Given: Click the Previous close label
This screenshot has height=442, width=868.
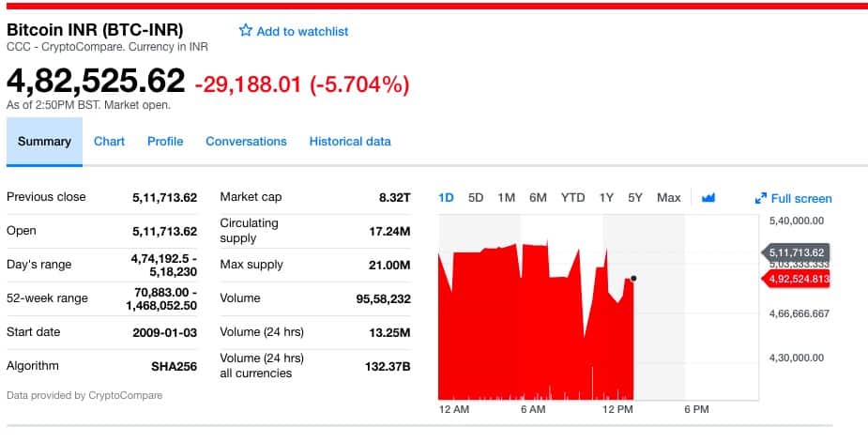Looking at the screenshot, I should (x=46, y=197).
